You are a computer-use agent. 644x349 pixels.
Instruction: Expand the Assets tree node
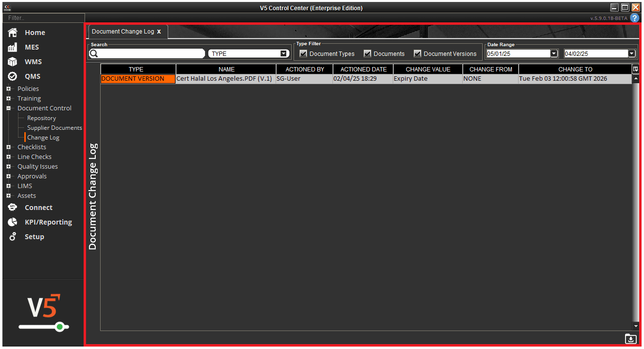pos(8,196)
